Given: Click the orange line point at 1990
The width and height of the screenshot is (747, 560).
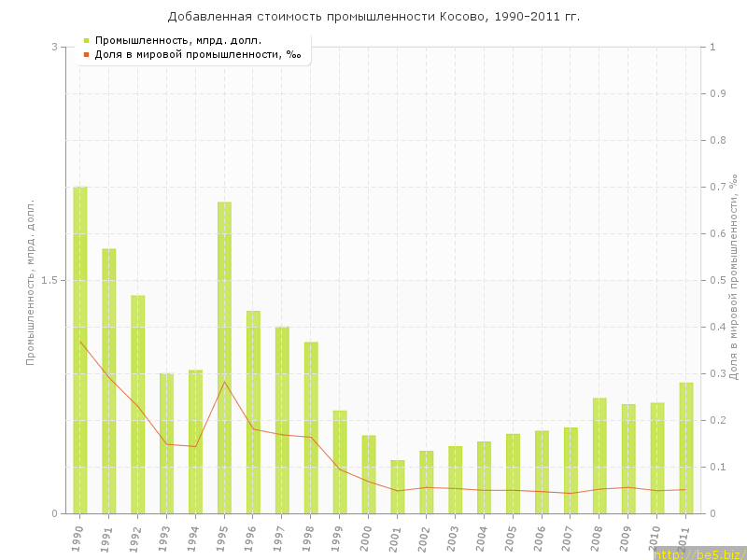Looking at the screenshot, I should coord(80,342).
